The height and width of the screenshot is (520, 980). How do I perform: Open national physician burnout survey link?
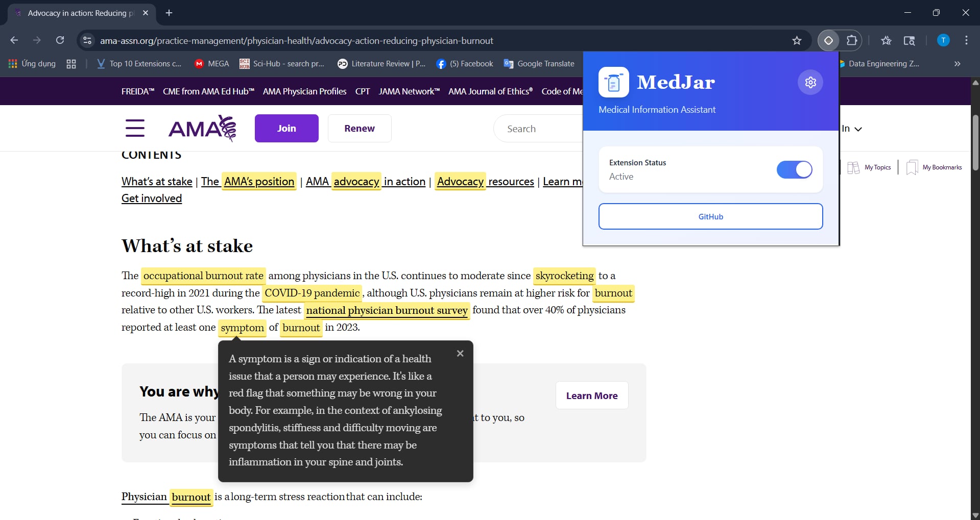click(387, 310)
